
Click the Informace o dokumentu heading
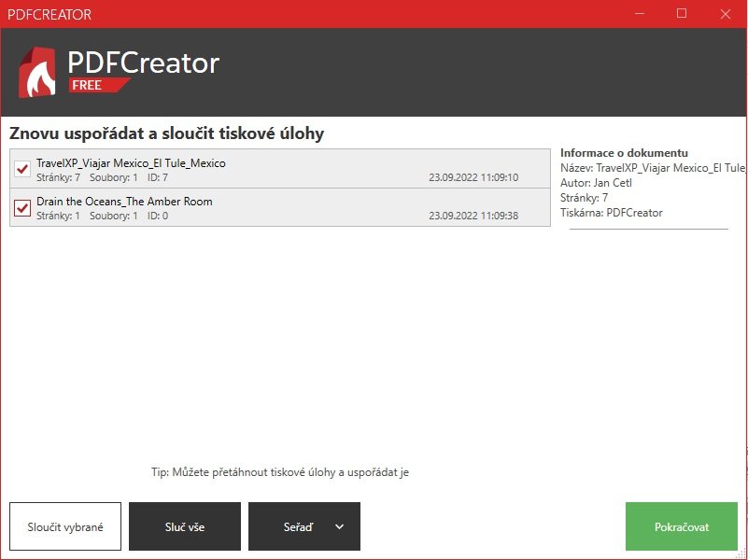pyautogui.click(x=624, y=153)
